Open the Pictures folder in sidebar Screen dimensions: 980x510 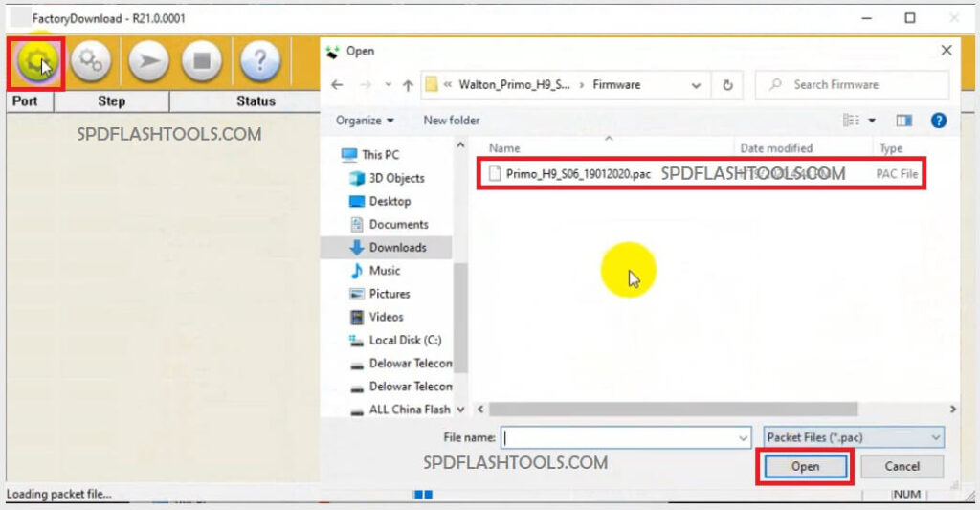click(x=380, y=294)
